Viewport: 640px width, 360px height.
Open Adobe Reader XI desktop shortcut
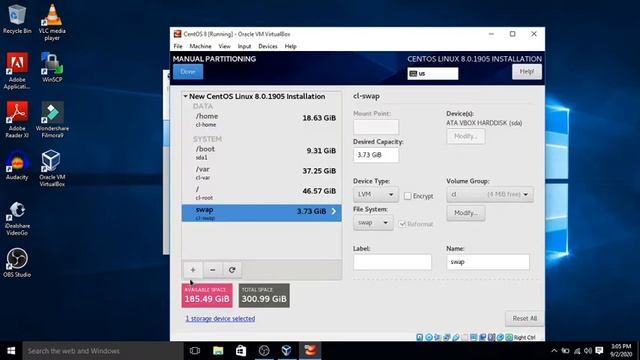coord(17,120)
